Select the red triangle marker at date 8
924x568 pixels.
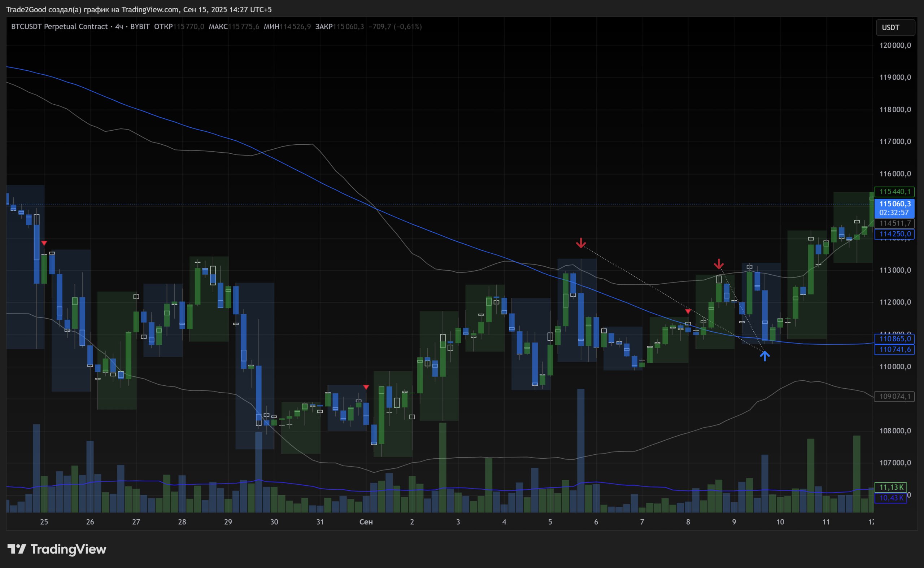pyautogui.click(x=688, y=311)
